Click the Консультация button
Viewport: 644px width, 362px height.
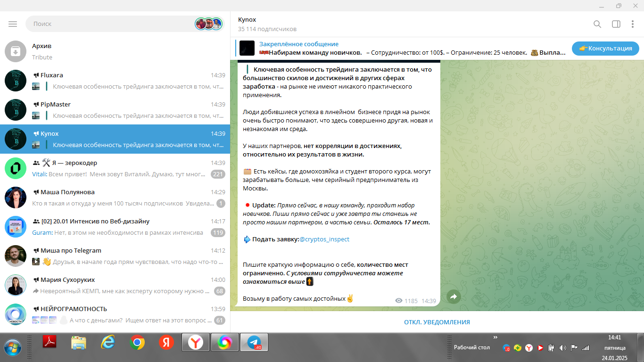[x=605, y=48]
